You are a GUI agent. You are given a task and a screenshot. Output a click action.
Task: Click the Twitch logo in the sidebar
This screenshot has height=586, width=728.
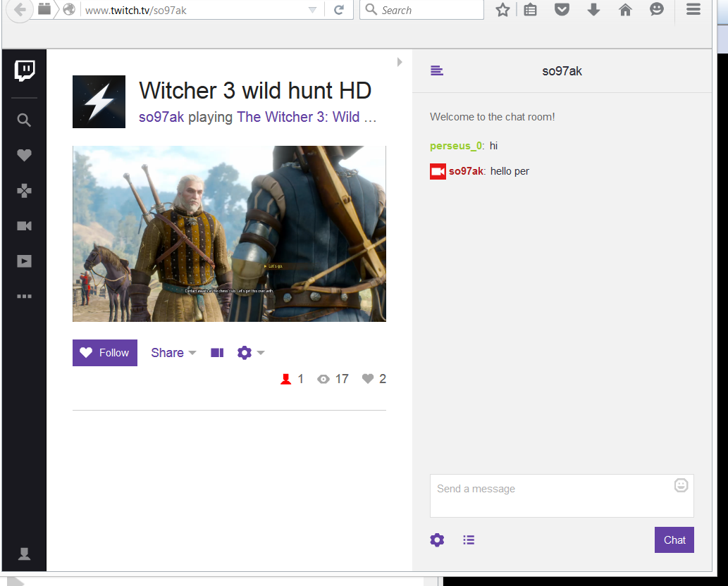pos(24,70)
